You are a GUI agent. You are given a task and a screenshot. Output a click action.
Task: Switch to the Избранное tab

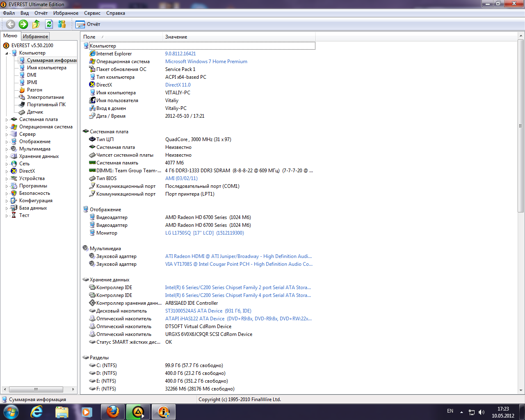[35, 36]
